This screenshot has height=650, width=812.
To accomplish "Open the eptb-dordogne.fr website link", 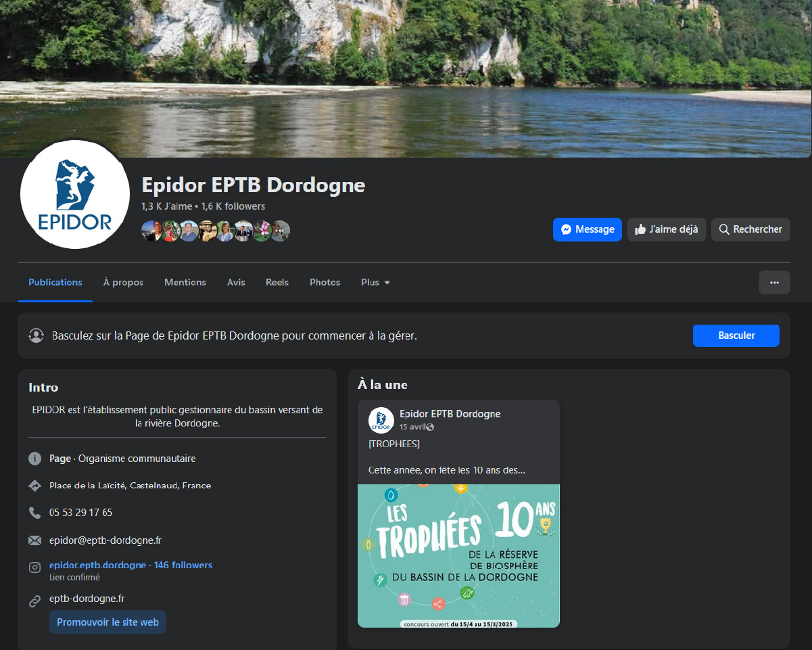I will [x=87, y=599].
